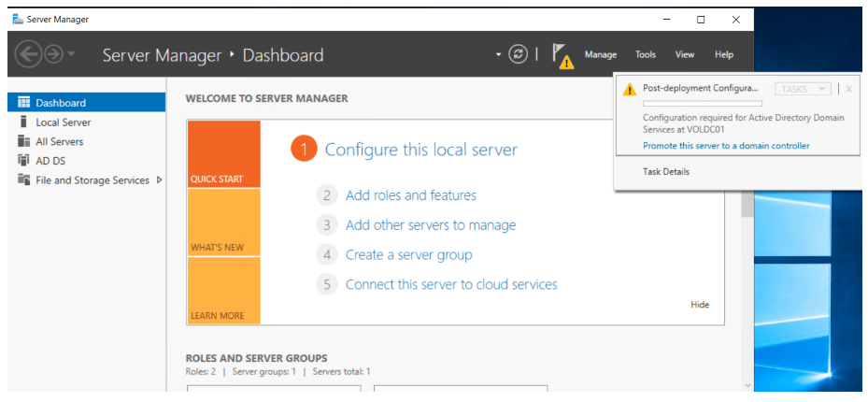868x402 pixels.
Task: Dismiss the post-deployment notification with X
Action: [848, 89]
